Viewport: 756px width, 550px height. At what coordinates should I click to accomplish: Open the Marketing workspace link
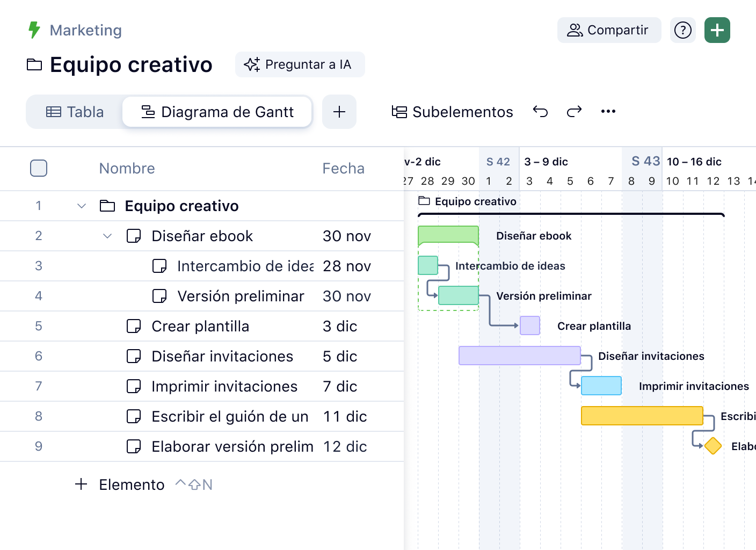coord(86,30)
